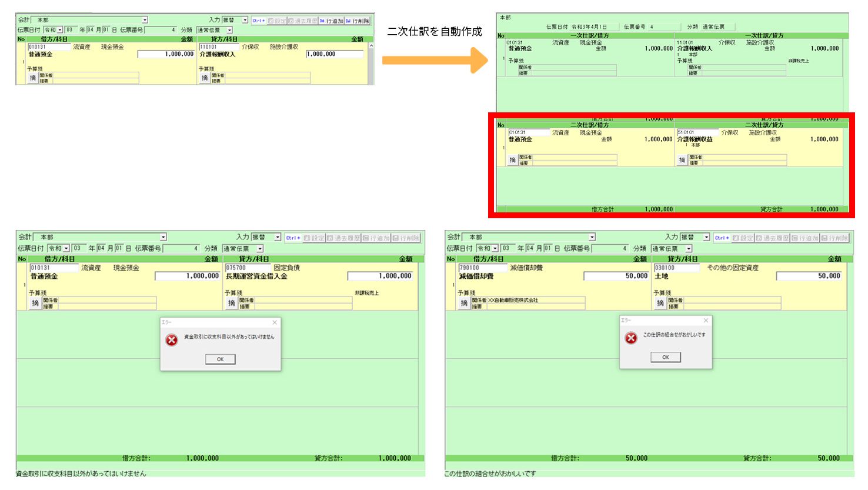The width and height of the screenshot is (868, 490).
Task: Open 令和 era dropdown in 減価償却費 window
Action: click(495, 248)
